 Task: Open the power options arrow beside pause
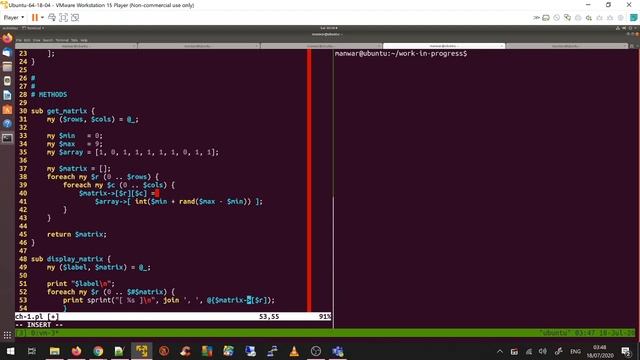point(42,18)
